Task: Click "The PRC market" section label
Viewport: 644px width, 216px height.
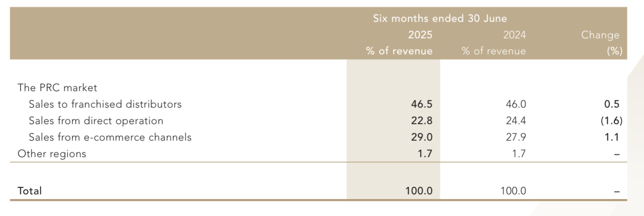Action: [x=57, y=87]
